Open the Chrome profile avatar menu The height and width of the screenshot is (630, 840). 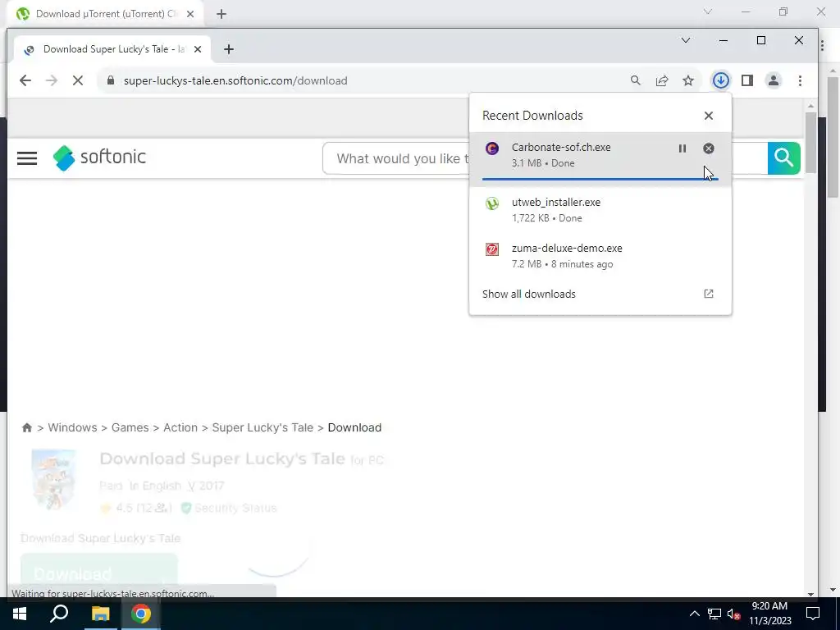point(773,80)
